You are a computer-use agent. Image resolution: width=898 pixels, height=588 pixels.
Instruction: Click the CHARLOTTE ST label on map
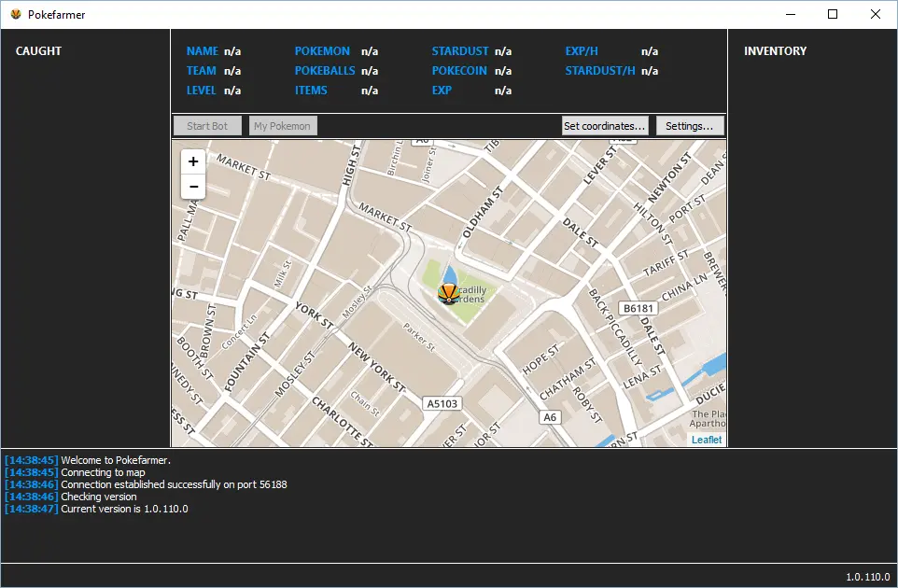342,422
